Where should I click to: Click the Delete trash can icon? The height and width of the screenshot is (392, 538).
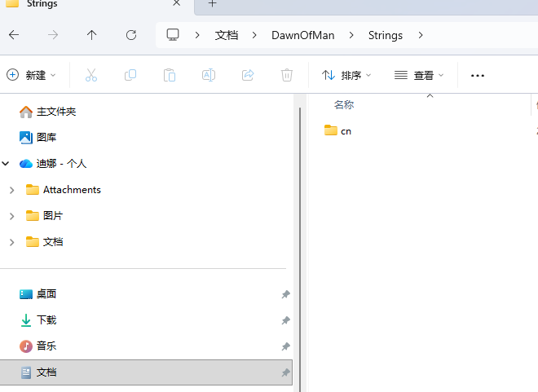pos(287,75)
